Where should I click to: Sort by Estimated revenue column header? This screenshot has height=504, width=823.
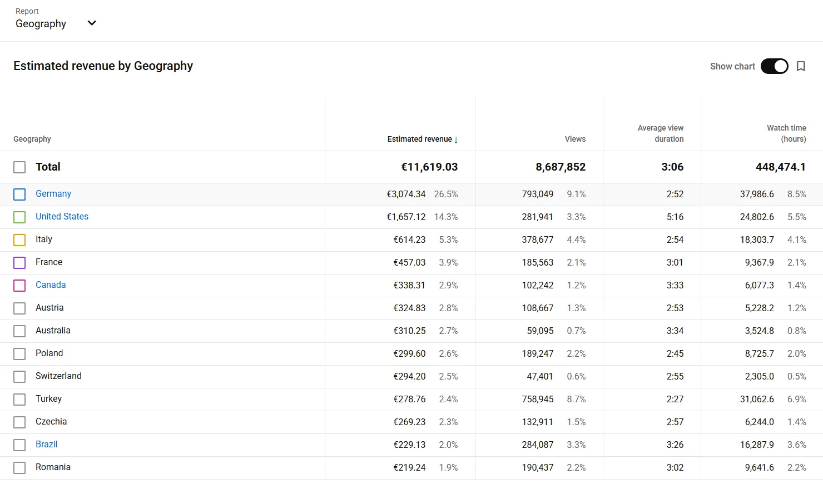[423, 139]
